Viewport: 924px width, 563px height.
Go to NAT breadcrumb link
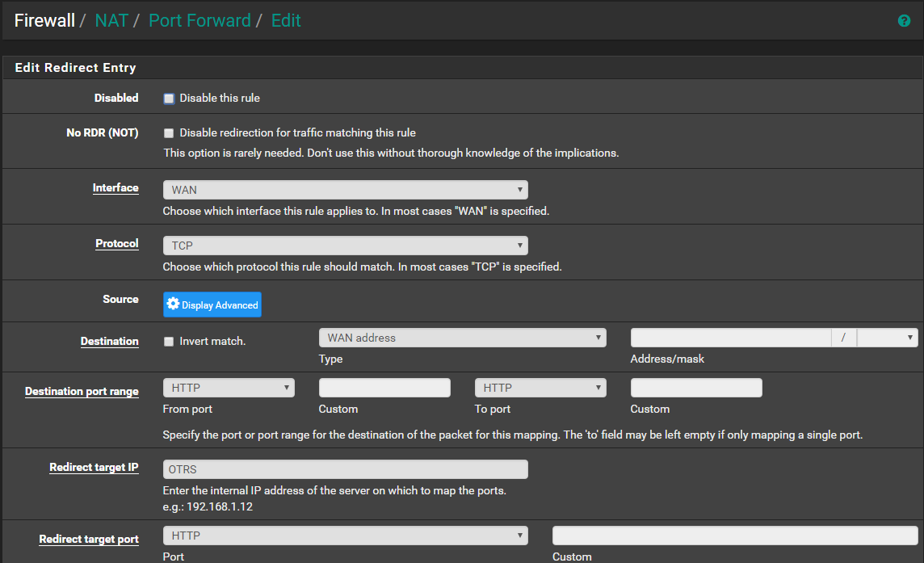point(111,21)
